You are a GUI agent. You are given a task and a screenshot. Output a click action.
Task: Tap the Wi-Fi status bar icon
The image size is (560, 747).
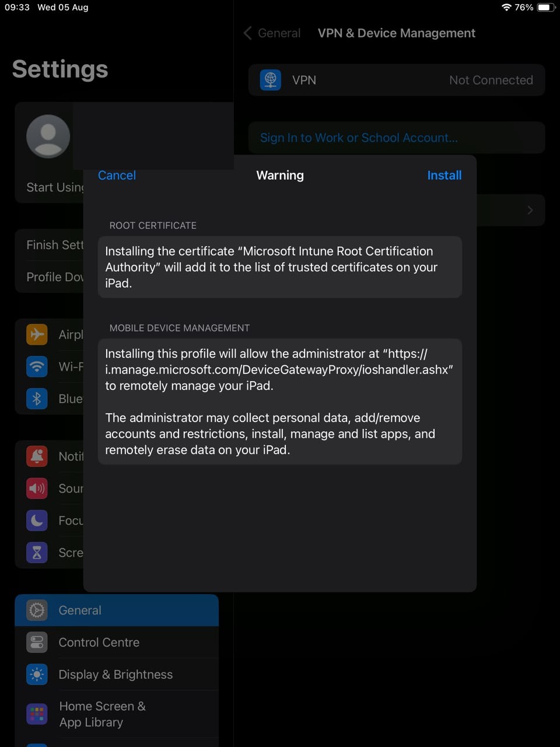coord(506,8)
